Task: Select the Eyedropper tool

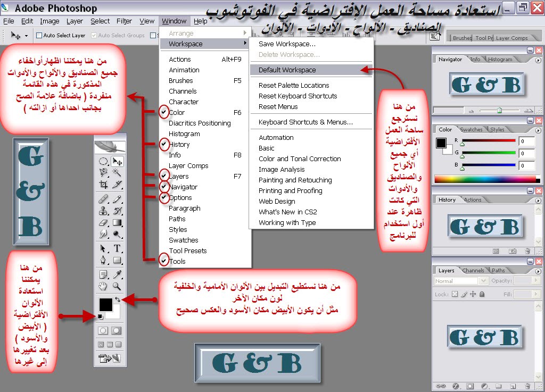Action: (117, 274)
